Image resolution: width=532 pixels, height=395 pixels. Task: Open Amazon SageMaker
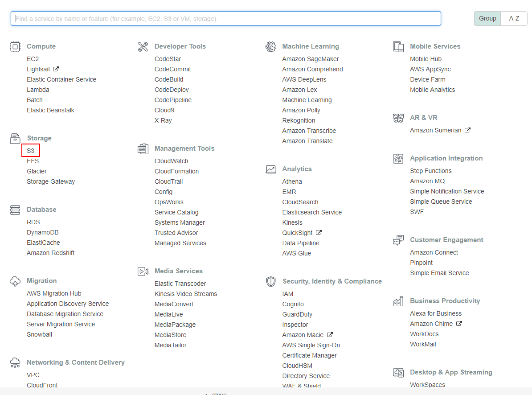[311, 59]
